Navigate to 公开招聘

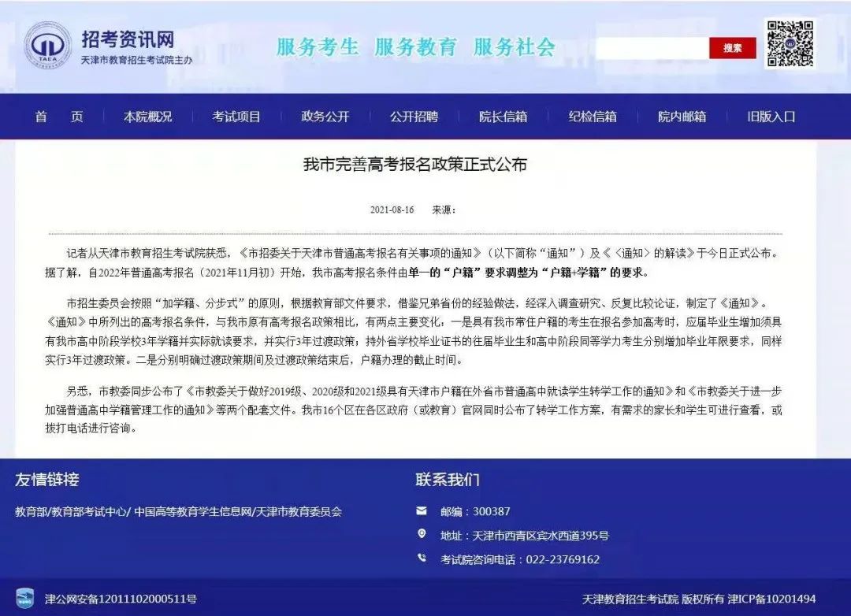click(x=414, y=117)
